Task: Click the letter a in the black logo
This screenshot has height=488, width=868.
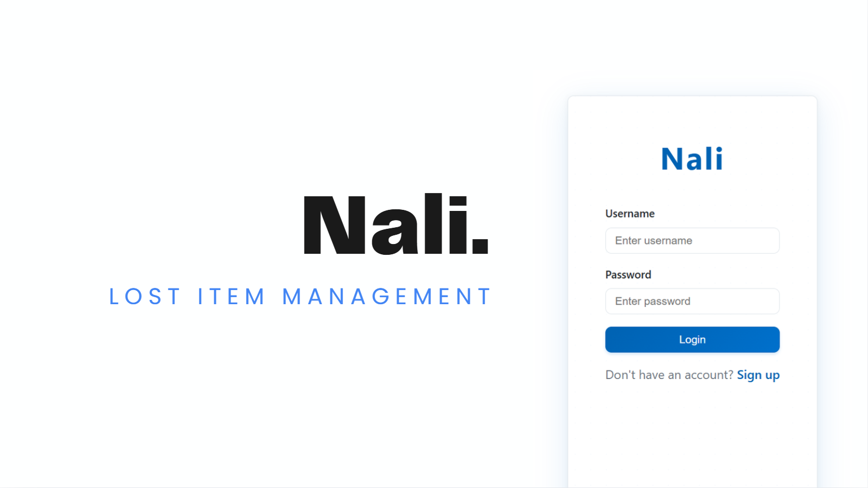Action: point(395,232)
